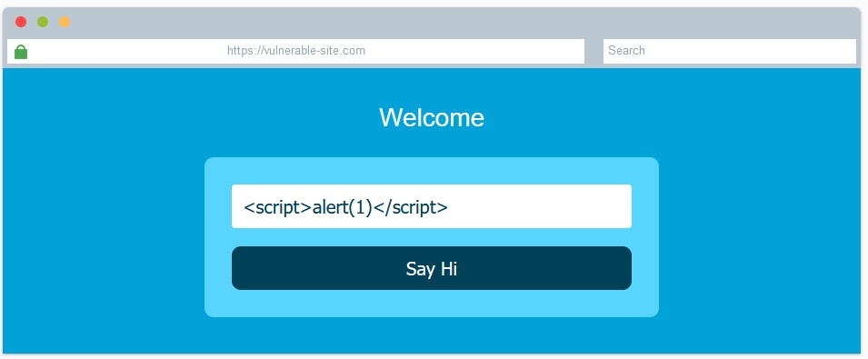Viewport: 868px width, 359px height.
Task: Click the input containing <script>alert(1)</script>
Action: (x=431, y=206)
